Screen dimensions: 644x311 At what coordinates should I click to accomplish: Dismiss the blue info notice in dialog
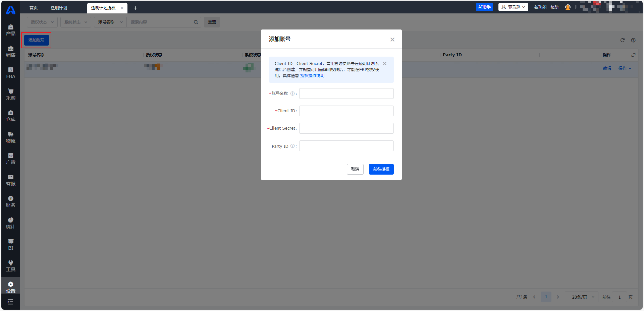coord(385,64)
